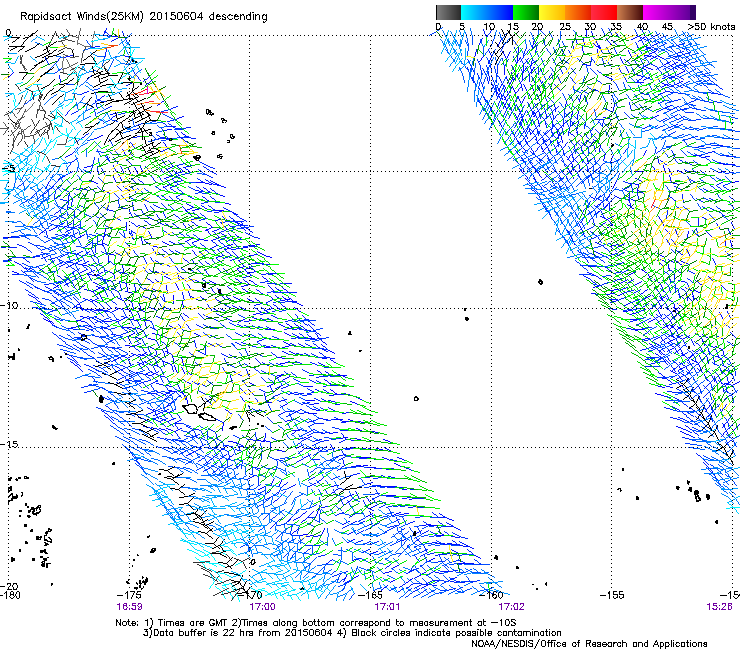Click the '>50 knots' legend label

coord(711,27)
